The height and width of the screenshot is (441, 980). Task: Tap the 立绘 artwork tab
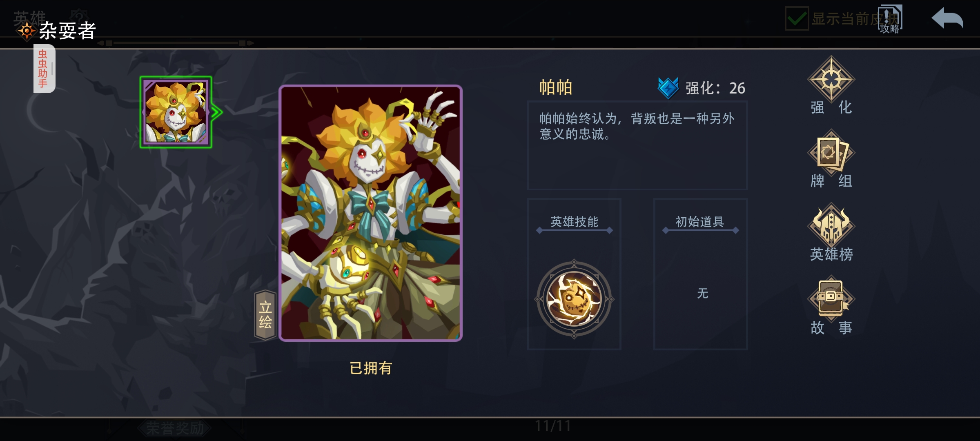coord(265,315)
